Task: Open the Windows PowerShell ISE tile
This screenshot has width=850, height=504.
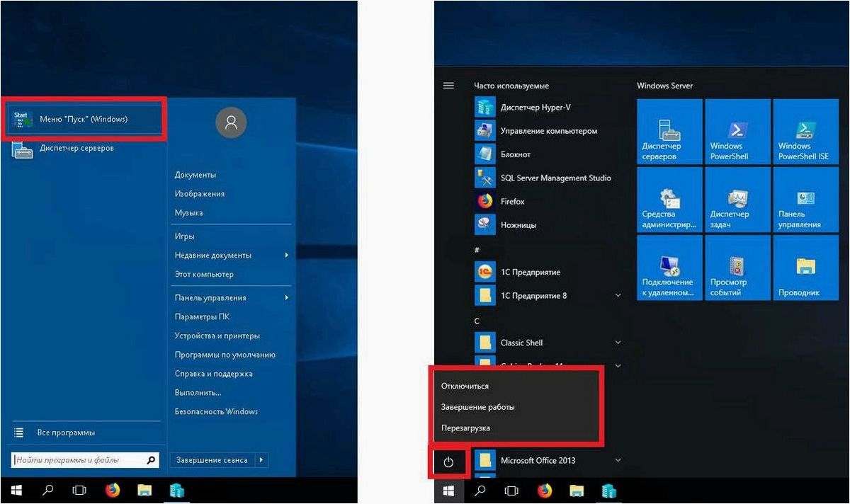Action: tap(805, 132)
